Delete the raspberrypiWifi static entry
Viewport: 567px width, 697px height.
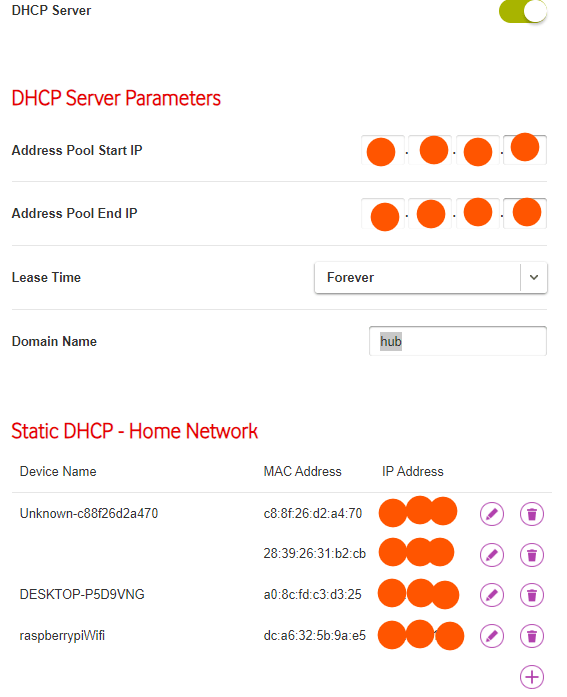coord(532,636)
